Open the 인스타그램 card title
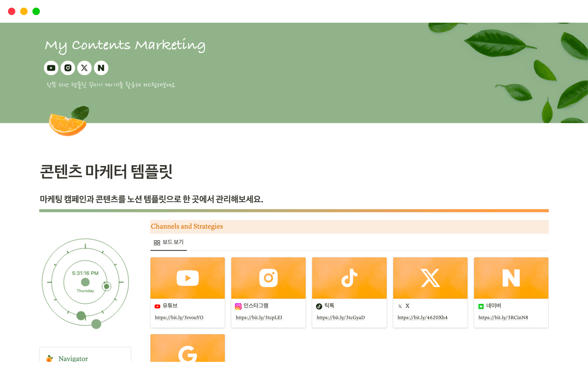The width and height of the screenshot is (588, 368). [x=256, y=306]
